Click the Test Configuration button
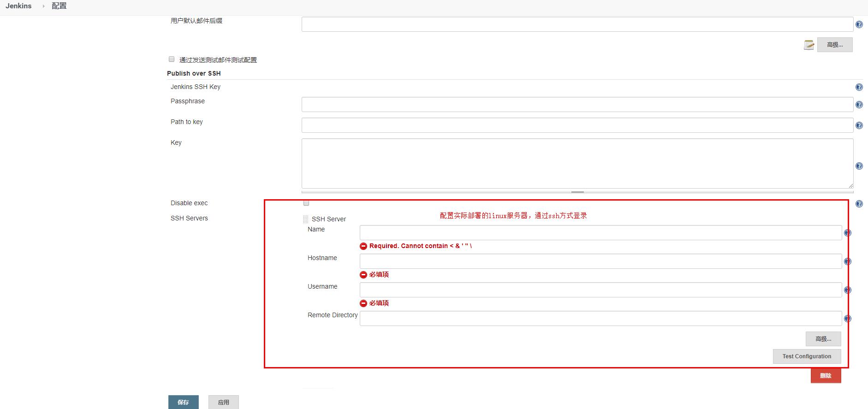 click(807, 356)
